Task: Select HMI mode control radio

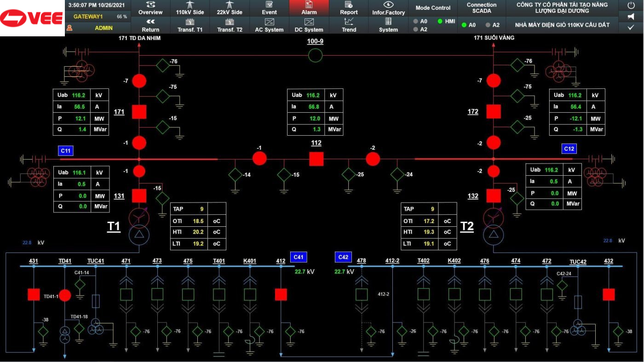Action: pos(440,21)
